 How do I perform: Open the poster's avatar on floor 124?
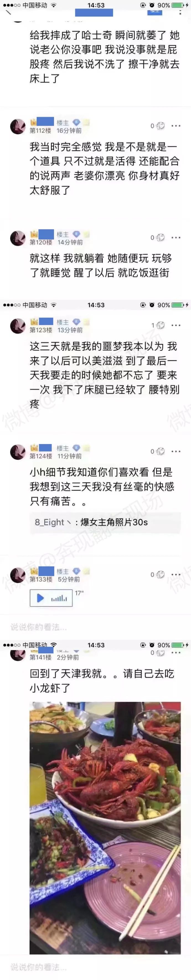click(17, 452)
